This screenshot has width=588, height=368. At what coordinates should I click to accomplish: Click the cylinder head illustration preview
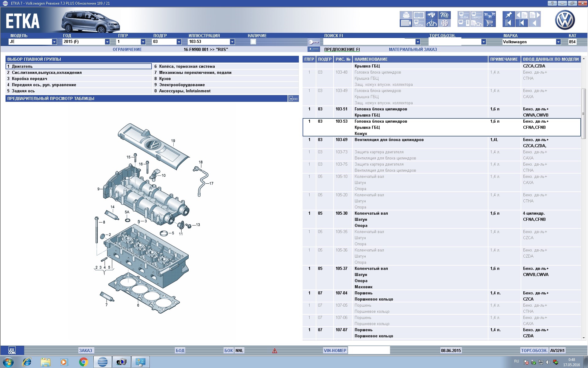(153, 218)
